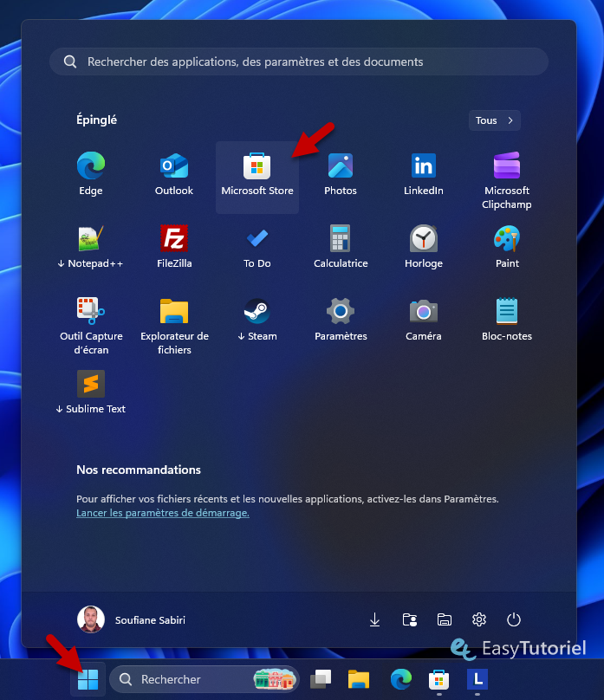Open Task View from the taskbar
Screen dimensions: 604x700
[x=321, y=679]
